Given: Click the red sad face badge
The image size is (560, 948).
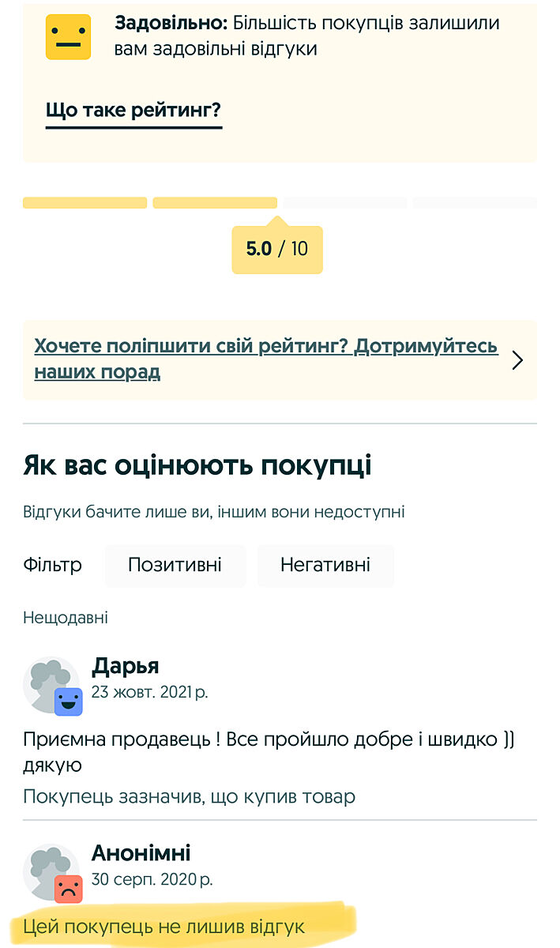Looking at the screenshot, I should pos(69,889).
